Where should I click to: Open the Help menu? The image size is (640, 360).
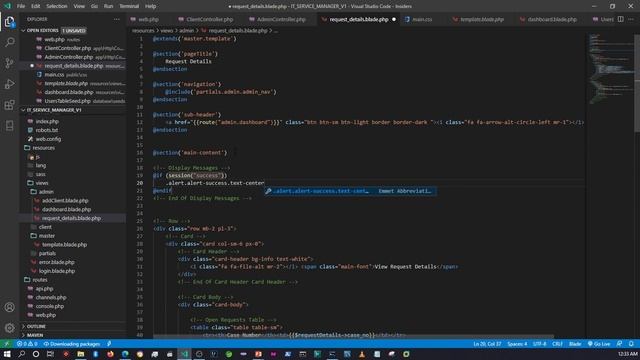[151, 6]
